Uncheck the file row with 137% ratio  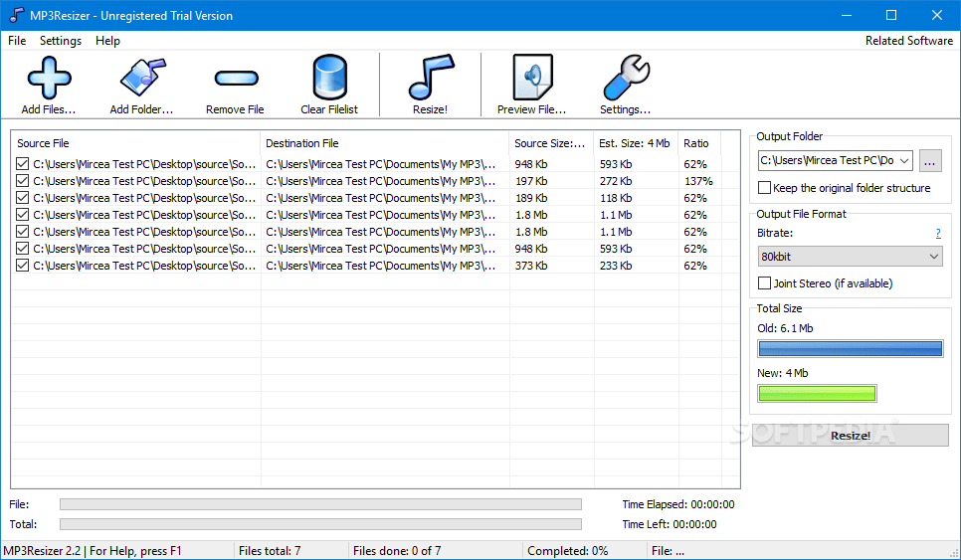23,181
